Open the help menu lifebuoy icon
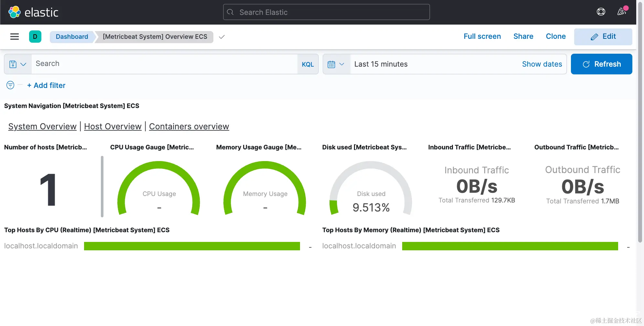Screen dimensions: 644x326 [x=601, y=12]
